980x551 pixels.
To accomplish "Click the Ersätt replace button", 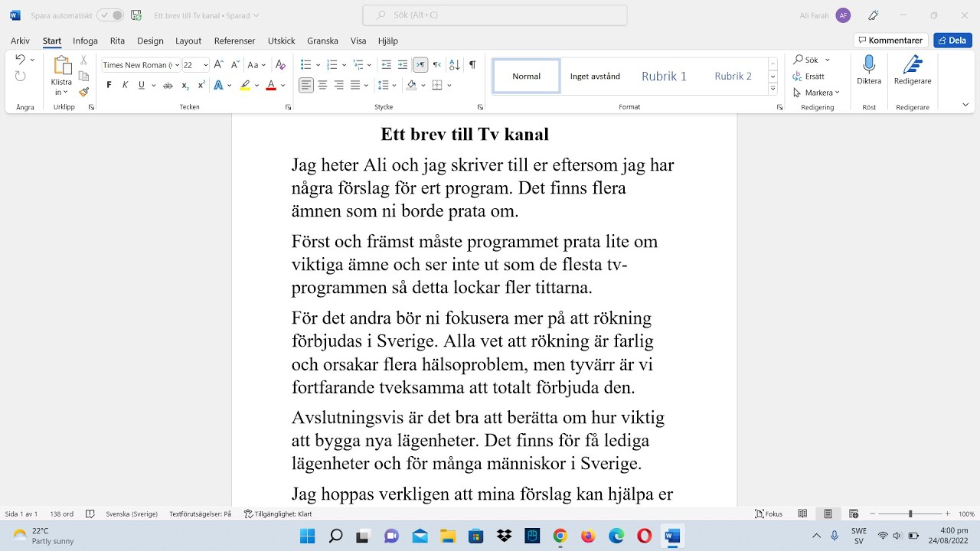I will coord(809,77).
